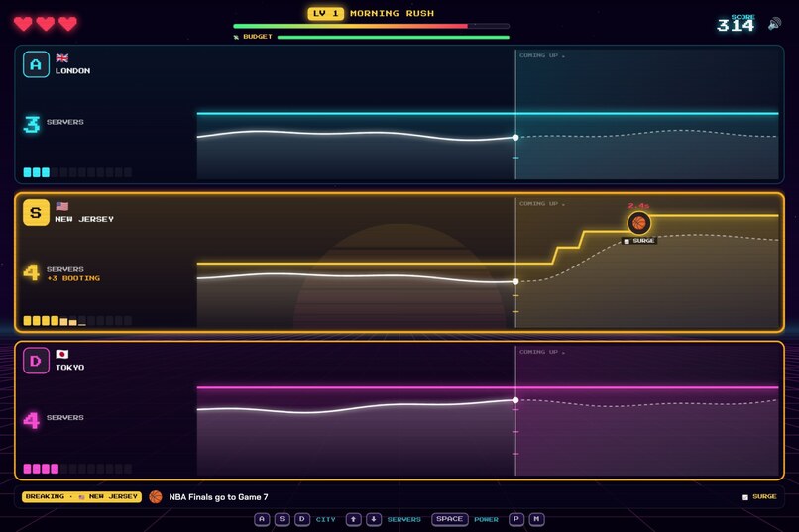This screenshot has width=799, height=532.
Task: Click the SURGE label under the basketball marker
Action: (639, 241)
